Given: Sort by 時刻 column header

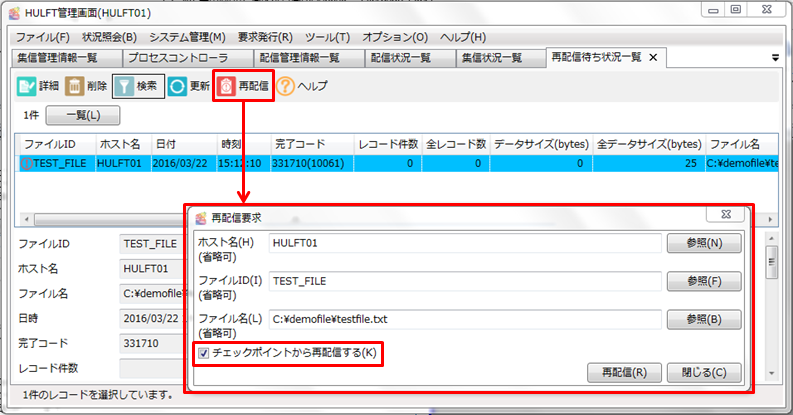Looking at the screenshot, I should (x=244, y=145).
